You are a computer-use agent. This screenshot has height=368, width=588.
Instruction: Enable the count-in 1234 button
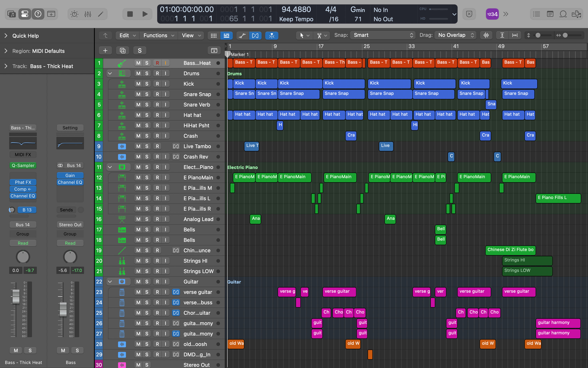(x=492, y=14)
